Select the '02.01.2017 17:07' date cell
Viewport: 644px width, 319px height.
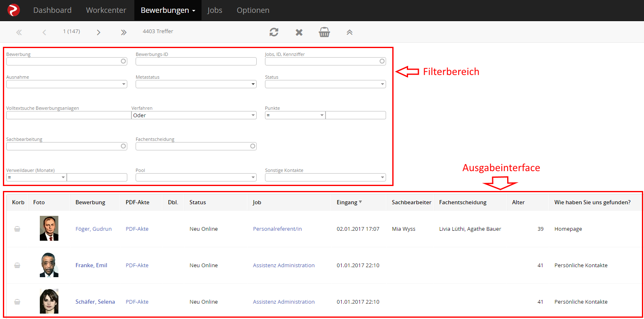coord(358,229)
